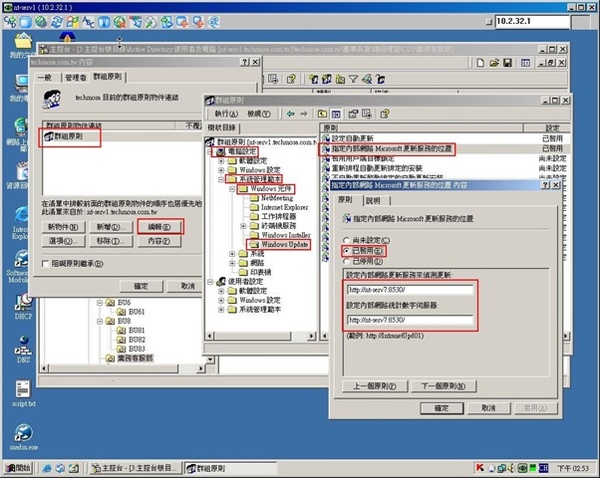Collapse 系統管理範本 under 電腦設定

(221, 179)
